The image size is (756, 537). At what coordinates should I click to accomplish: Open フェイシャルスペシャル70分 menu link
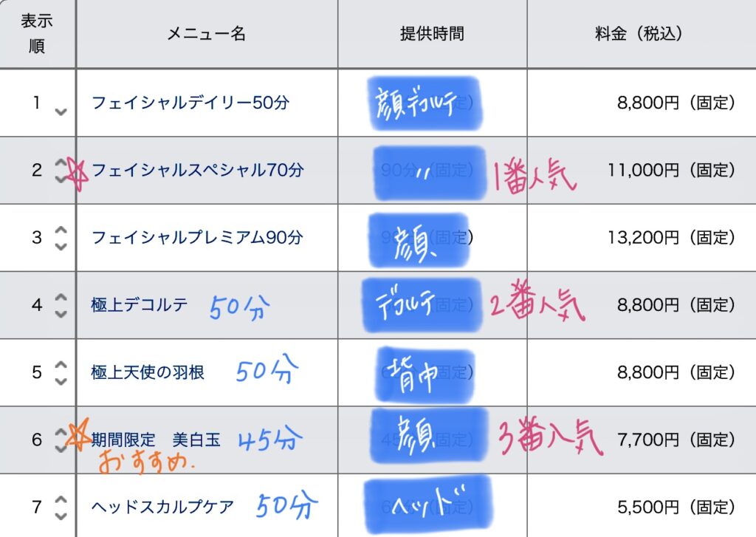click(198, 170)
